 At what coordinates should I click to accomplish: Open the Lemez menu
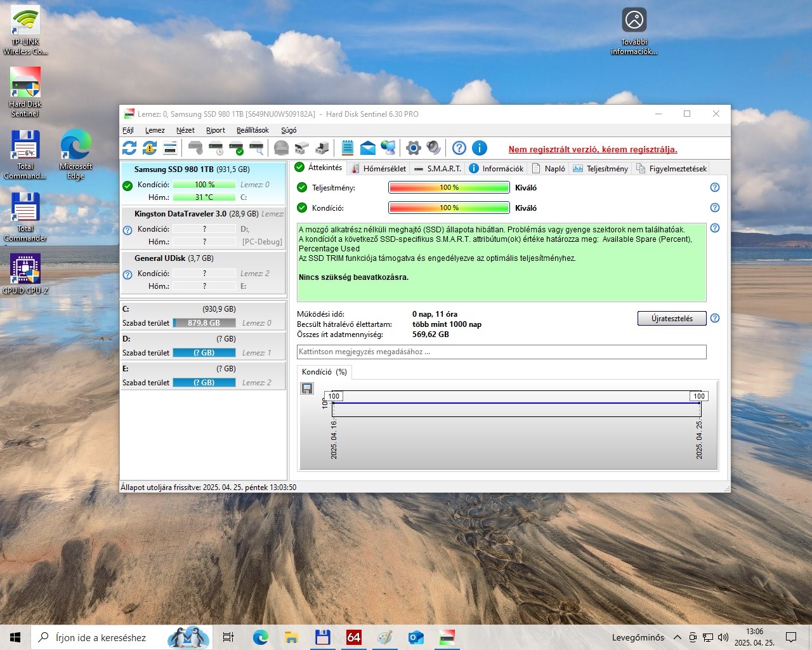tap(155, 130)
